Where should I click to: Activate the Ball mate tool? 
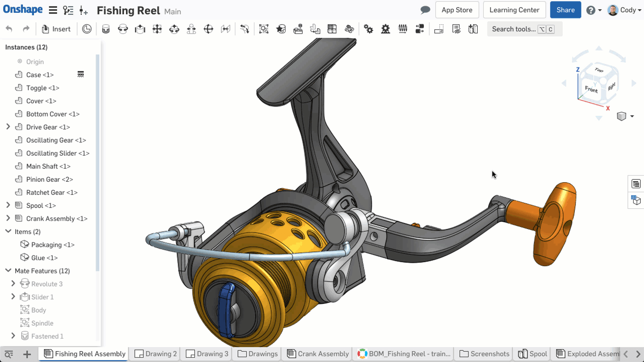click(x=208, y=29)
